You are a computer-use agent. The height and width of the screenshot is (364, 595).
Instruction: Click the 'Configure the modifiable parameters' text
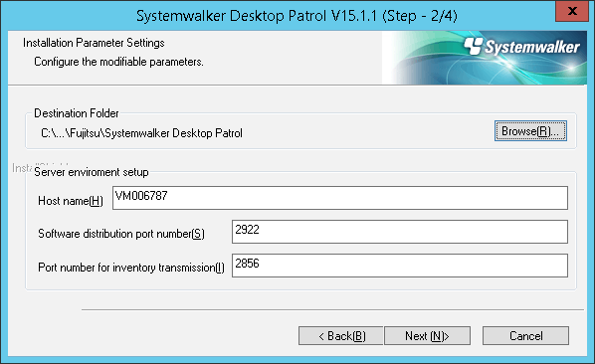(118, 62)
